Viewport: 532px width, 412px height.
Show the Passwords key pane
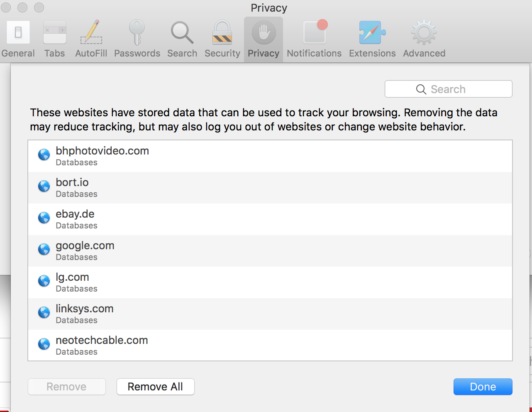click(137, 39)
